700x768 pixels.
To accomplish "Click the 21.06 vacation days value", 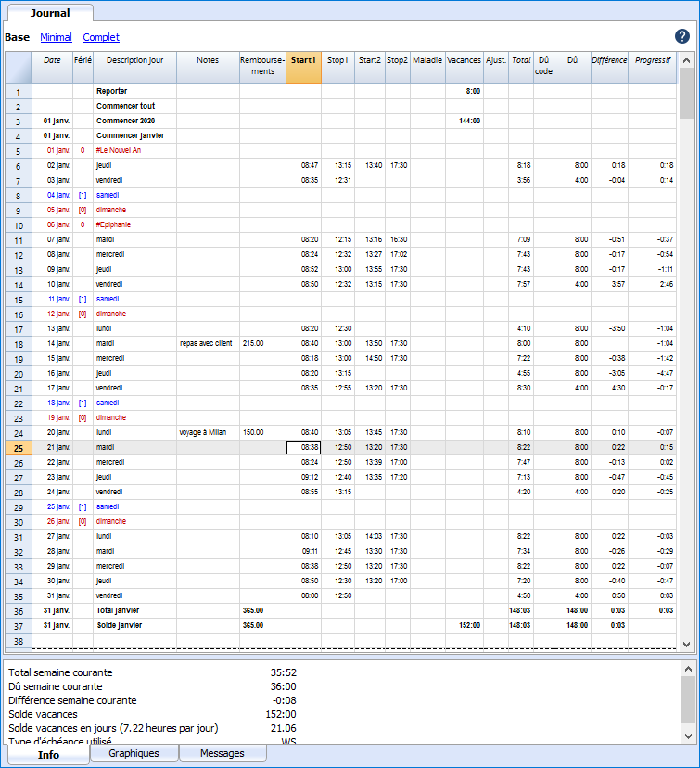I will [284, 728].
